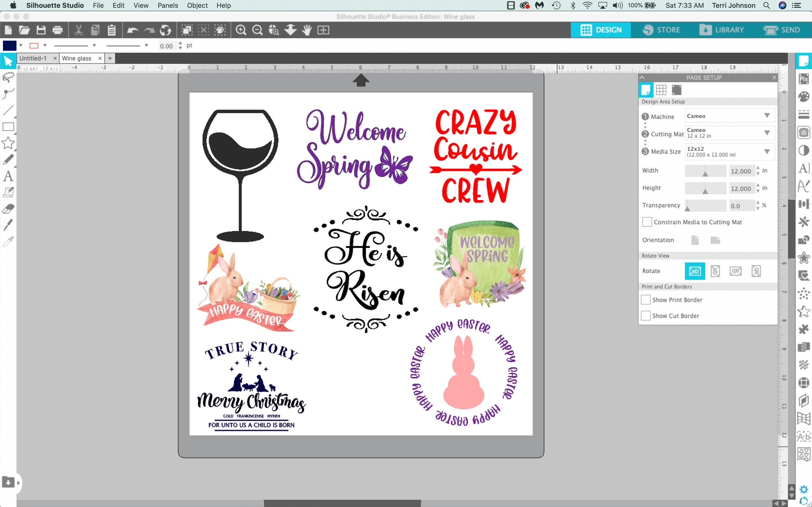
Task: Open the Pix panel icon
Action: 804,79
